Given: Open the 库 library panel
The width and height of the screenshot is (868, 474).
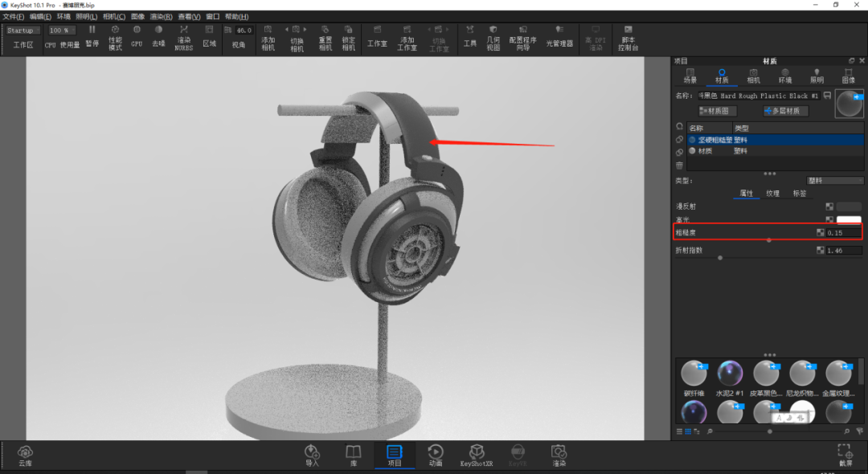Looking at the screenshot, I should [353, 456].
